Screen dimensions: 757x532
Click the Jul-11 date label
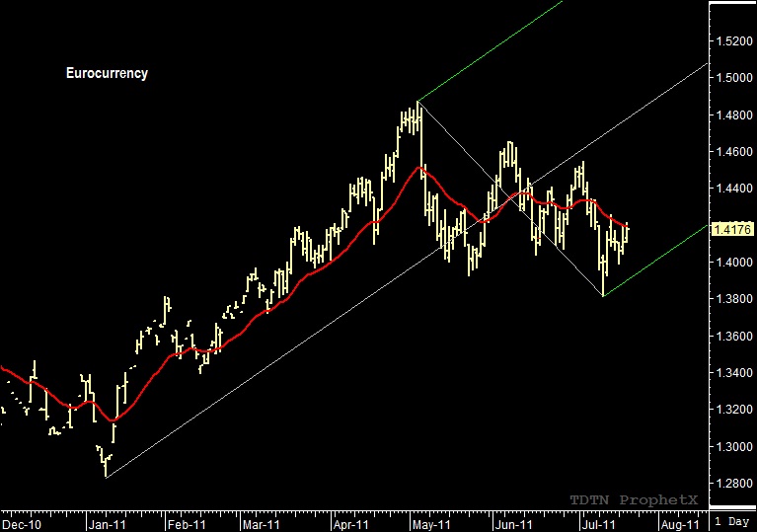point(599,524)
